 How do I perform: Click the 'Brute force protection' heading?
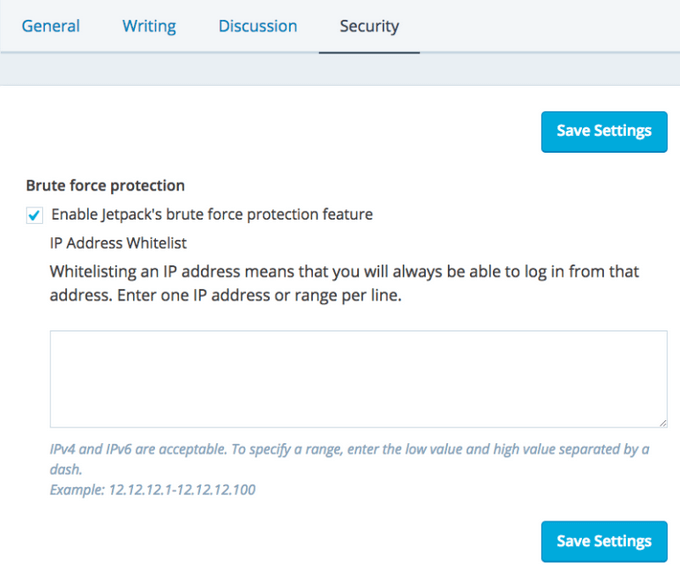tap(105, 185)
